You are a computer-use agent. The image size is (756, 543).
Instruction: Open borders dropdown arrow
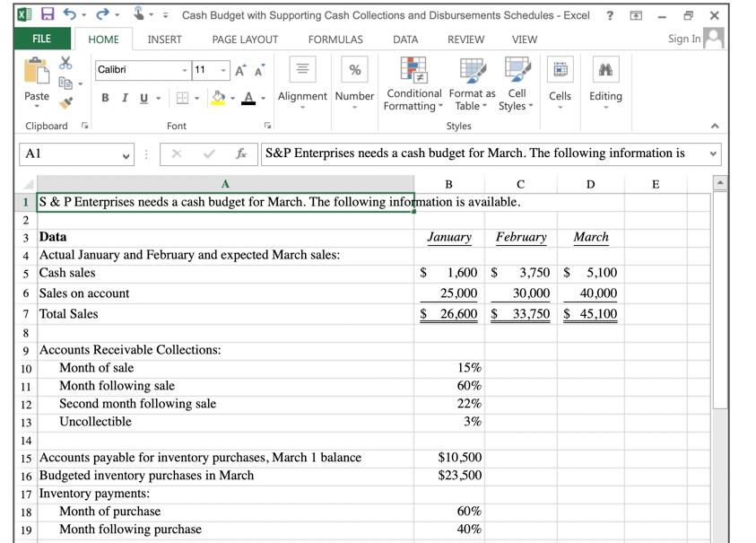196,99
